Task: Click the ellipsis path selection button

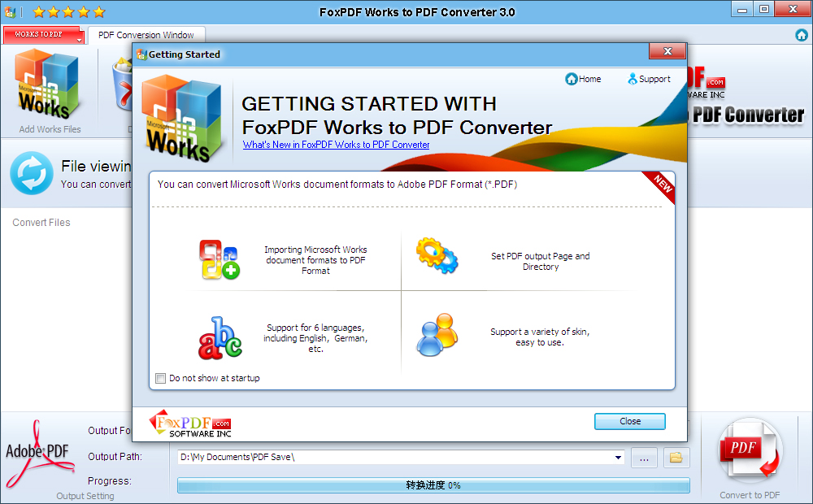Action: coord(644,458)
